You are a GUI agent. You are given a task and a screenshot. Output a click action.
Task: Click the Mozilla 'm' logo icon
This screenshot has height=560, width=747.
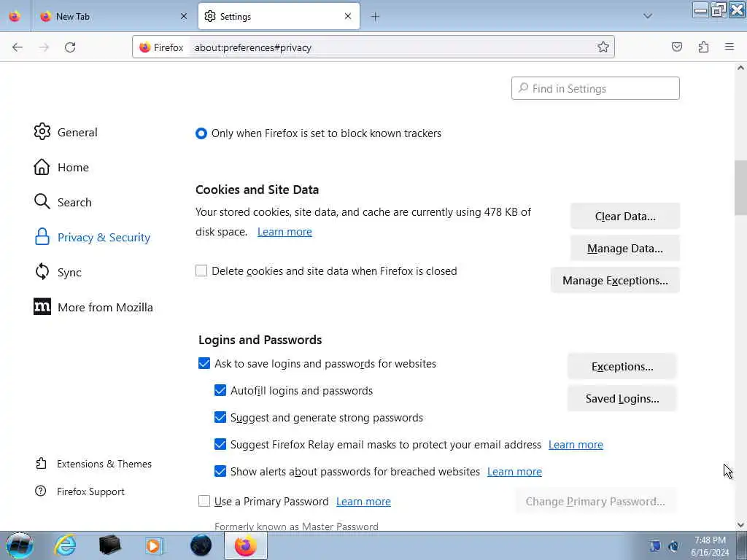(42, 307)
